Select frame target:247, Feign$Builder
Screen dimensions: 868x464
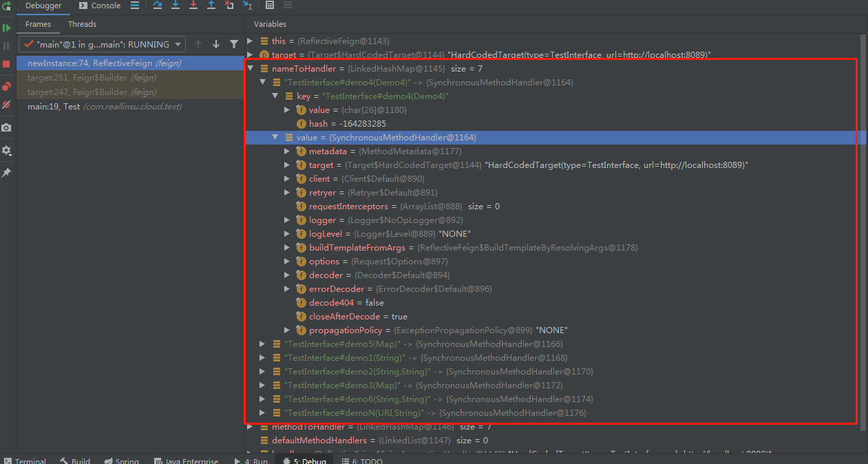(130, 92)
